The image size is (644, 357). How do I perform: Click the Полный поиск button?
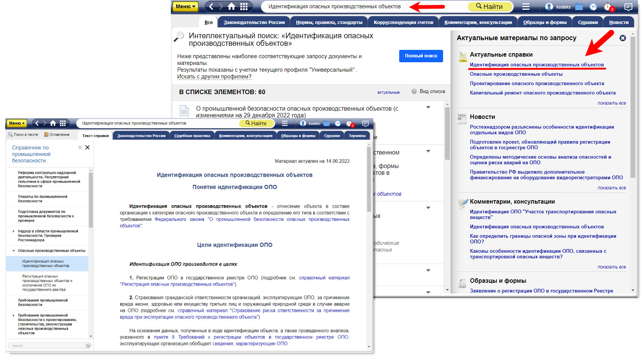421,56
